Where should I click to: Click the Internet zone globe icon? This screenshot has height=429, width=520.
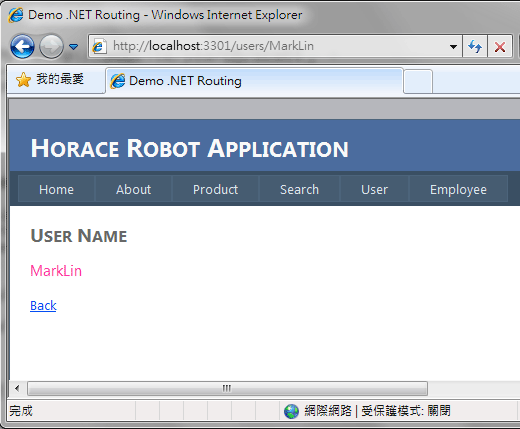pyautogui.click(x=292, y=411)
